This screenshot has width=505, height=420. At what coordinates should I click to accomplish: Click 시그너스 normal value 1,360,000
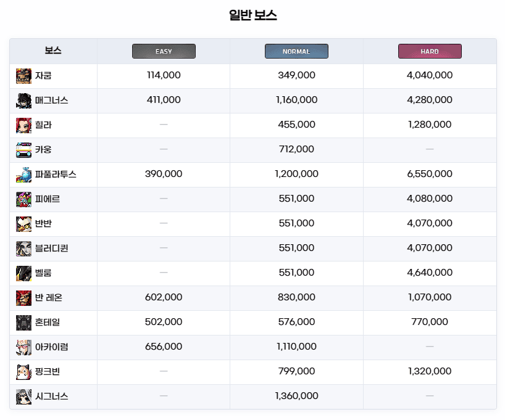pyautogui.click(x=296, y=396)
